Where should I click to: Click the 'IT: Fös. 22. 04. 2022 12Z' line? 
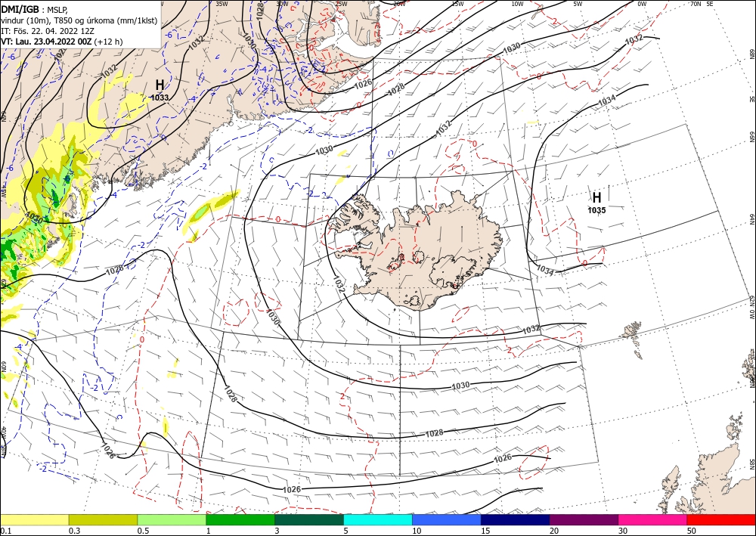coord(47,31)
